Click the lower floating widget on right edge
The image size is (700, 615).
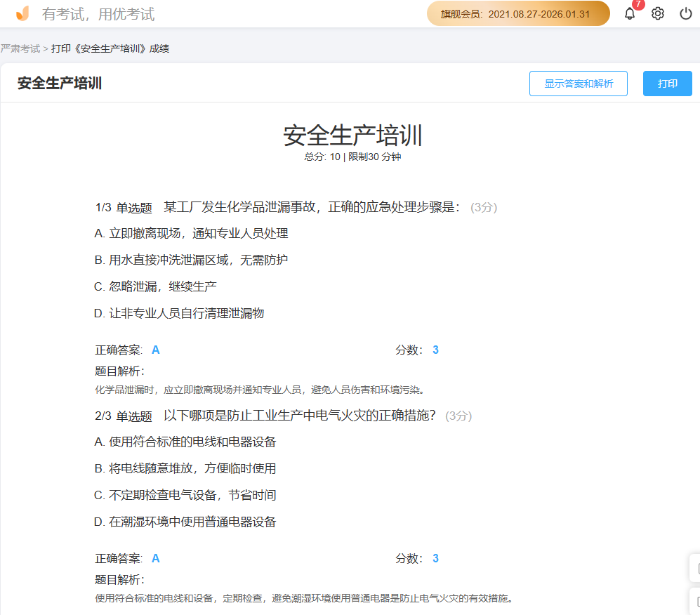[695, 600]
